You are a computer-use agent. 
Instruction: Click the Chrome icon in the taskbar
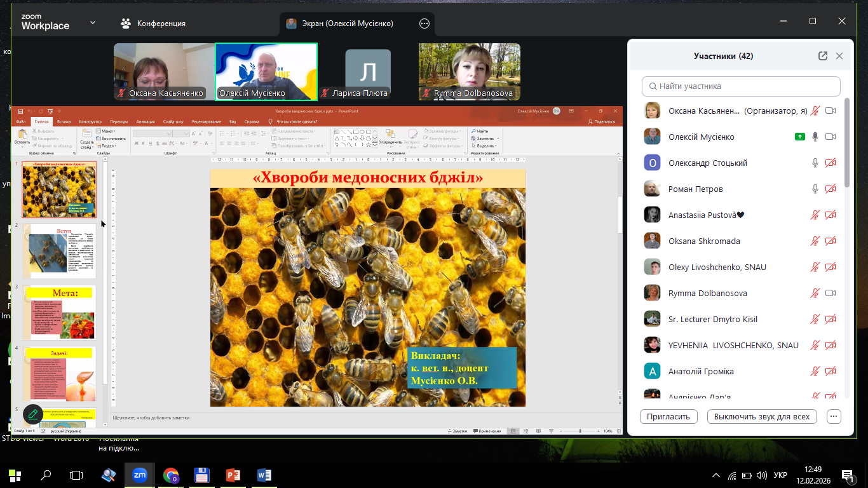click(x=170, y=475)
